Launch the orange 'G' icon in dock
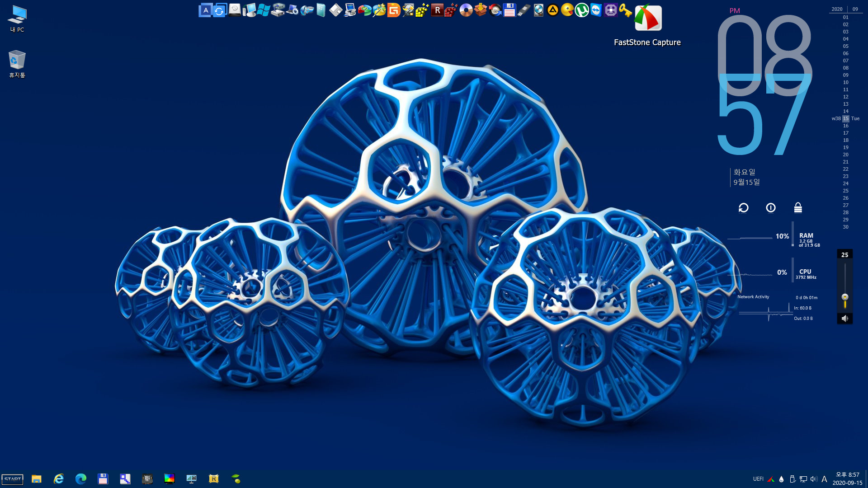Viewport: 868px width, 488px height. (x=394, y=10)
